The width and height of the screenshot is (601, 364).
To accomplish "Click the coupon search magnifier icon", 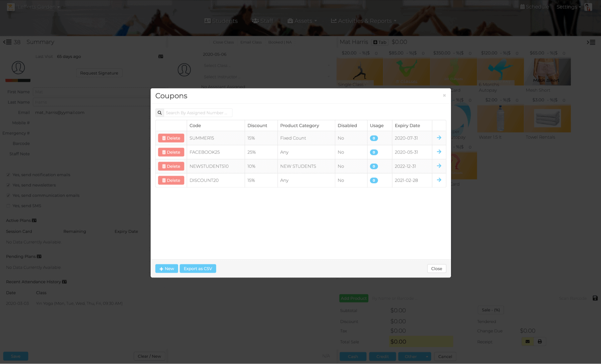I will [x=160, y=113].
